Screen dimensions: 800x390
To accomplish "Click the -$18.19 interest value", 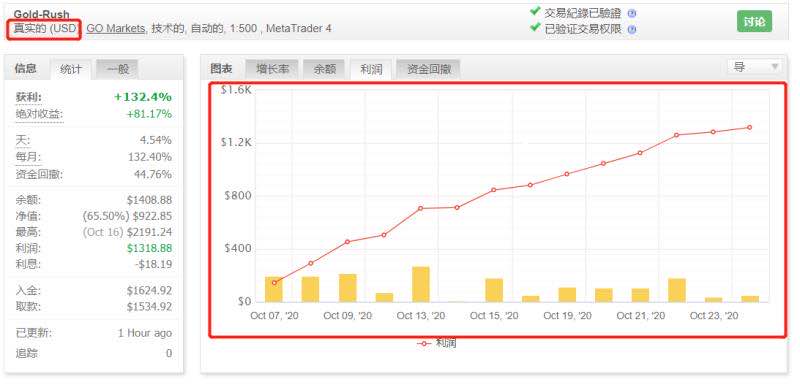I will (153, 265).
